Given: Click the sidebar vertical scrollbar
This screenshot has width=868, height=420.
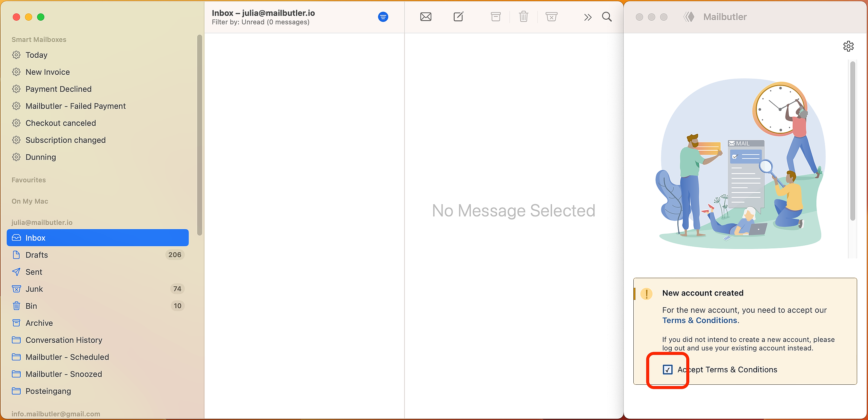Looking at the screenshot, I should click(200, 135).
